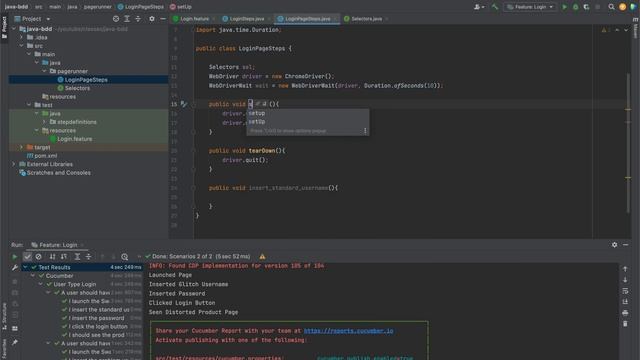Expand the .idea folder
This screenshot has height=360, width=640.
tap(22, 38)
